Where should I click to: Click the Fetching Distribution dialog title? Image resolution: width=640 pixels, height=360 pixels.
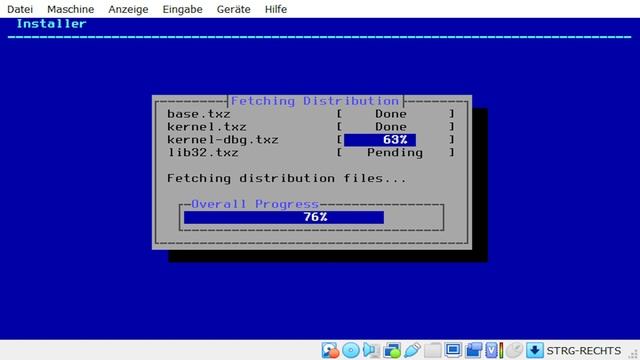tap(315, 101)
